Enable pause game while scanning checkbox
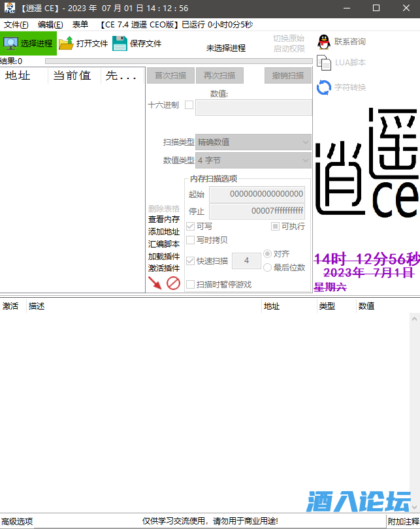420x529 pixels. (x=191, y=285)
